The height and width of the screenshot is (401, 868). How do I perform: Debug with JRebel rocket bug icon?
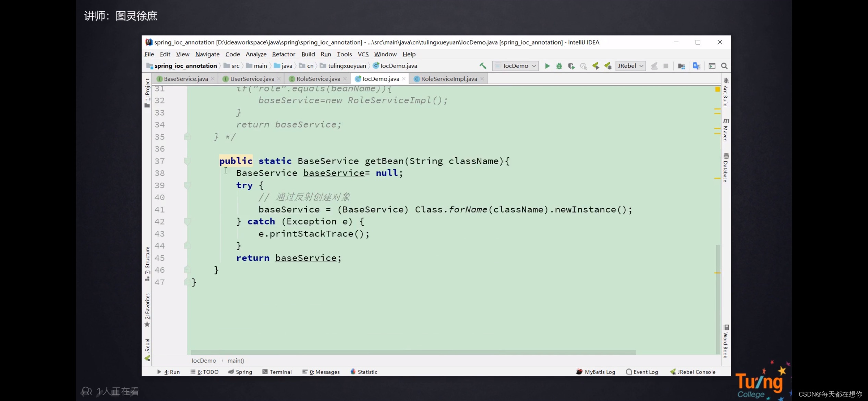[x=608, y=66]
